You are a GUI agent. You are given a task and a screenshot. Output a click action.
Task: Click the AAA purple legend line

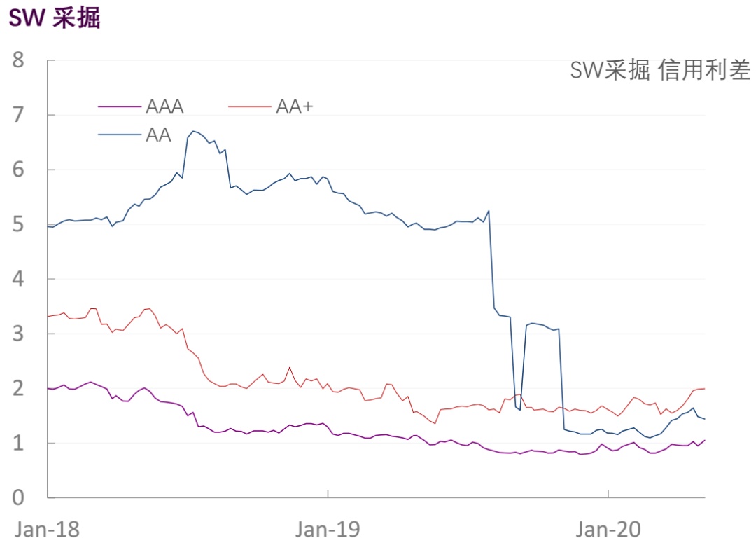click(x=120, y=106)
